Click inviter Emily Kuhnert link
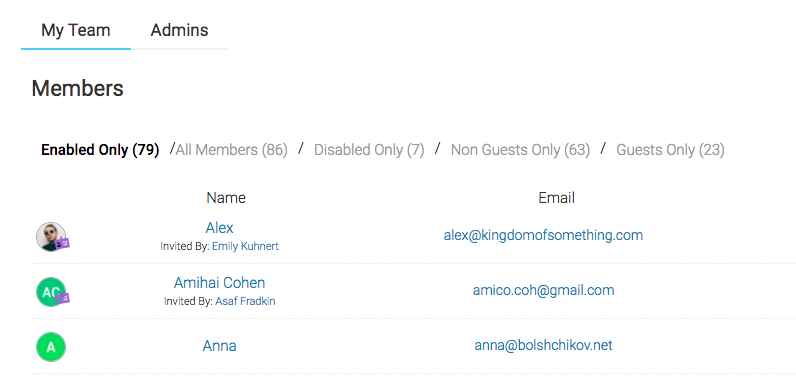Screen dimensions: 796x378 tap(245, 247)
